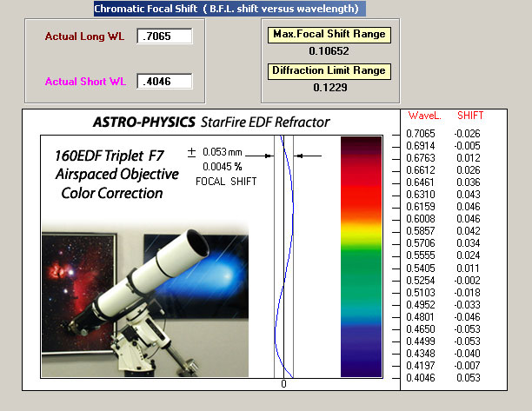The height and width of the screenshot is (411, 532).
Task: Select wavelength 0.5706 in table
Action: 421,243
